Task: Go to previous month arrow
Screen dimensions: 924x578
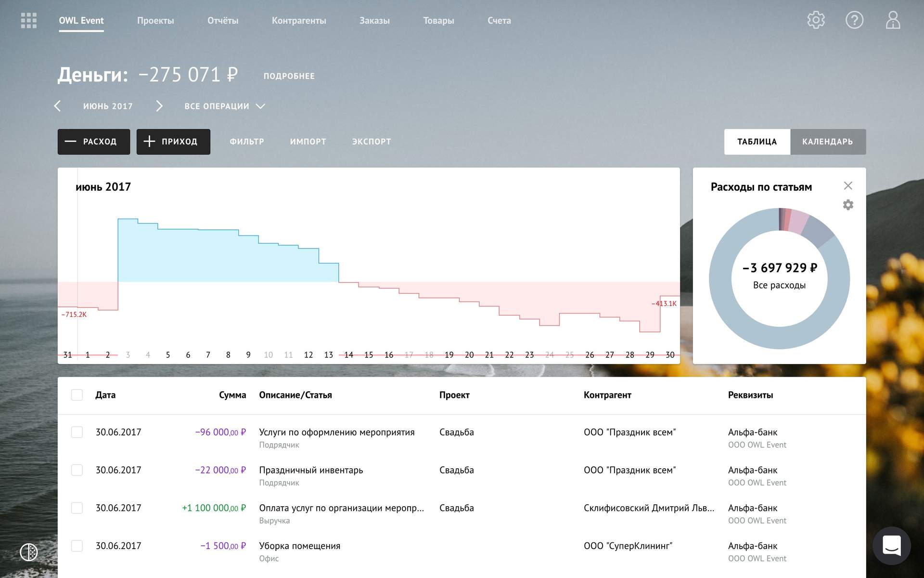Action: coord(57,106)
